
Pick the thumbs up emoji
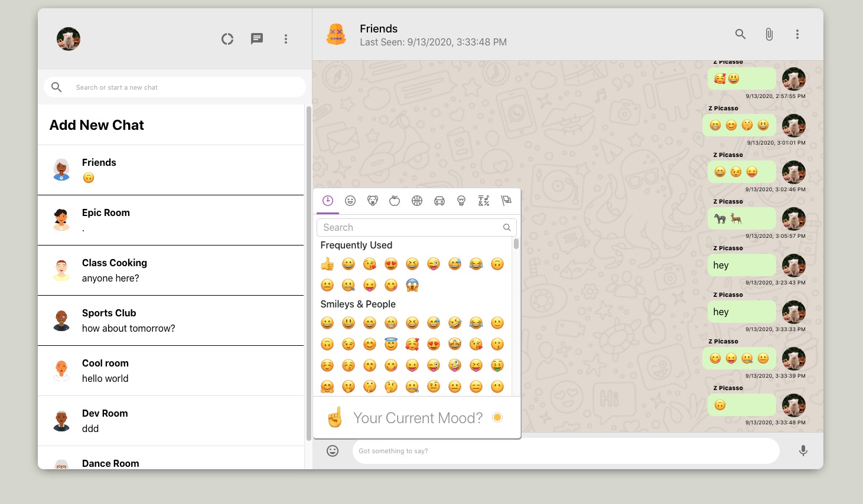327,264
